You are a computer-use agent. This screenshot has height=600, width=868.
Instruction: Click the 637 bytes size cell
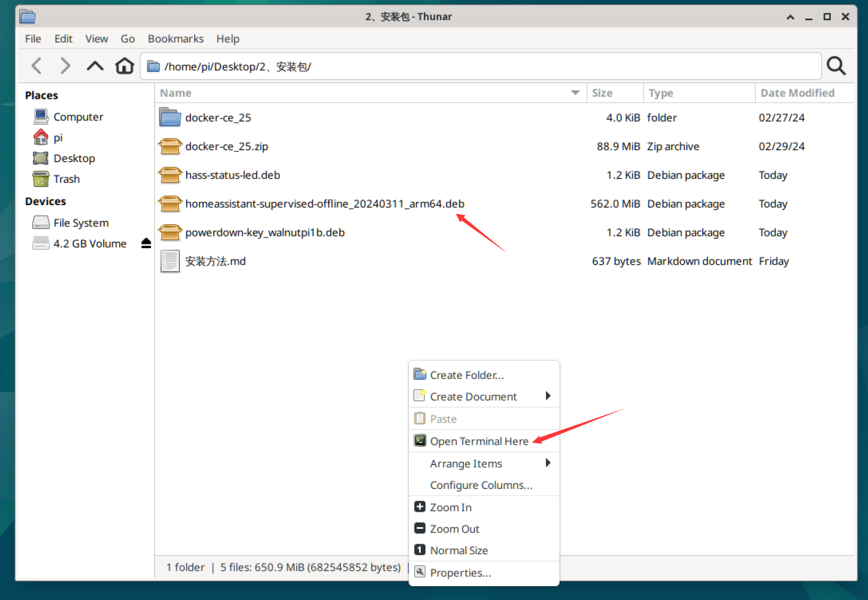tap(616, 261)
